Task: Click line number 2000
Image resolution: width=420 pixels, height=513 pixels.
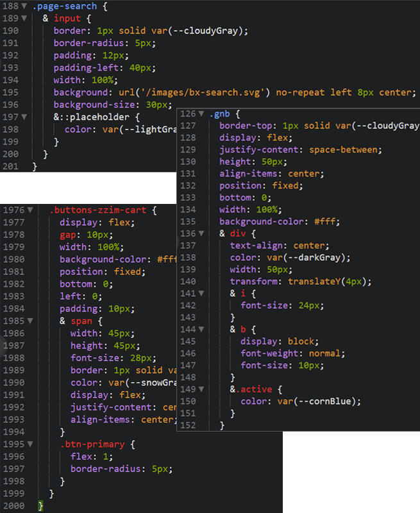Action: tap(13, 506)
